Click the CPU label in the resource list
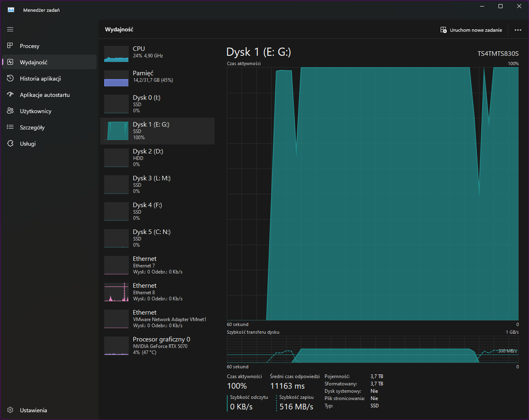Image resolution: width=529 pixels, height=420 pixels. pos(139,49)
